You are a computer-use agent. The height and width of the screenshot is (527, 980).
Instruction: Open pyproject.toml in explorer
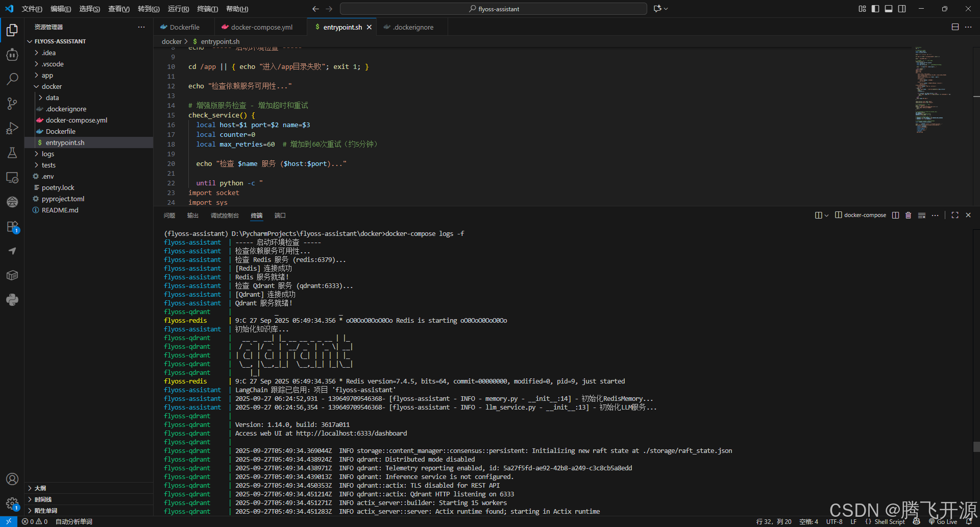point(89,199)
